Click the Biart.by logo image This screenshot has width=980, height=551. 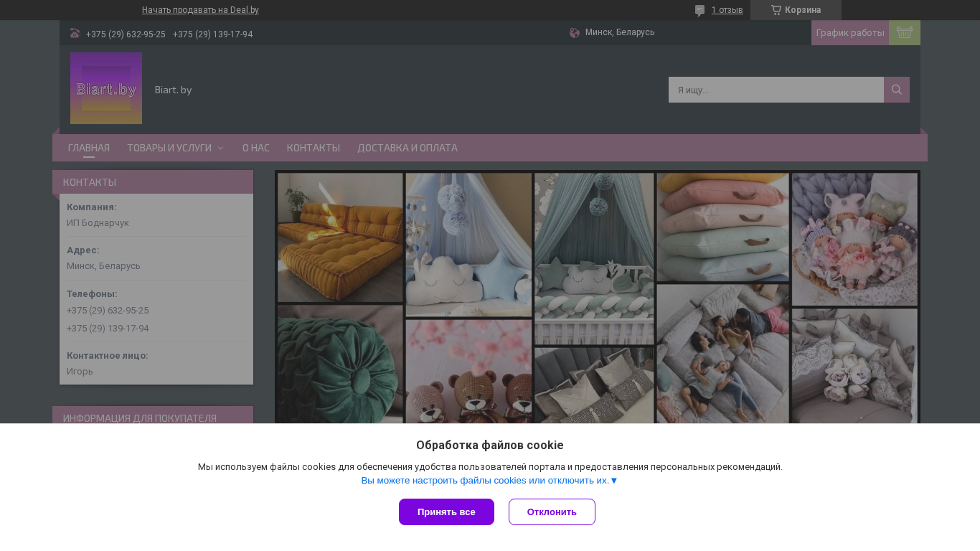pos(106,88)
